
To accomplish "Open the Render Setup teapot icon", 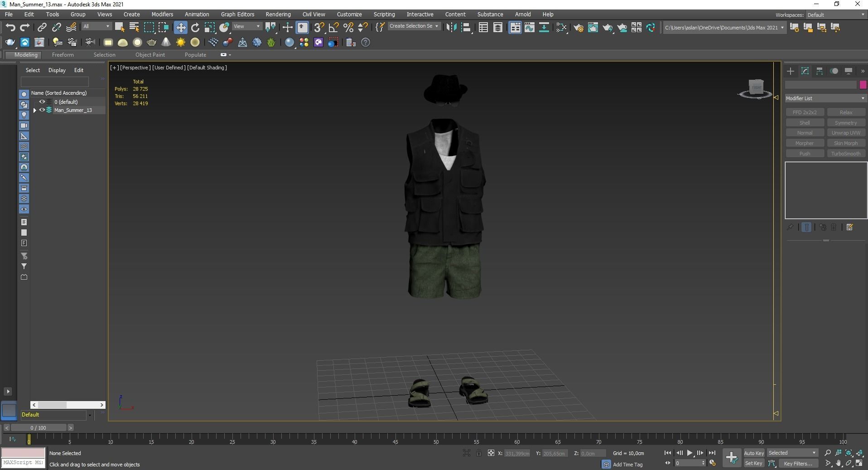I will point(579,28).
